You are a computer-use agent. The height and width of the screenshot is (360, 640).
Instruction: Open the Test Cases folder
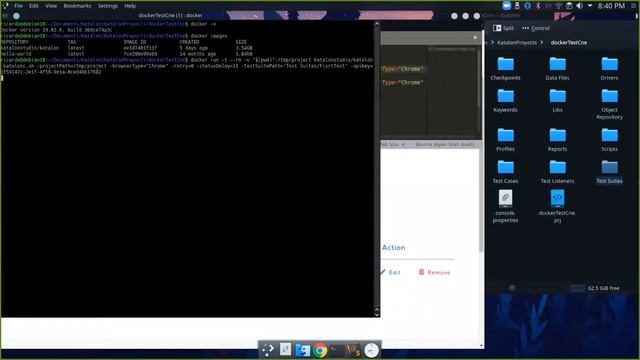505,171
